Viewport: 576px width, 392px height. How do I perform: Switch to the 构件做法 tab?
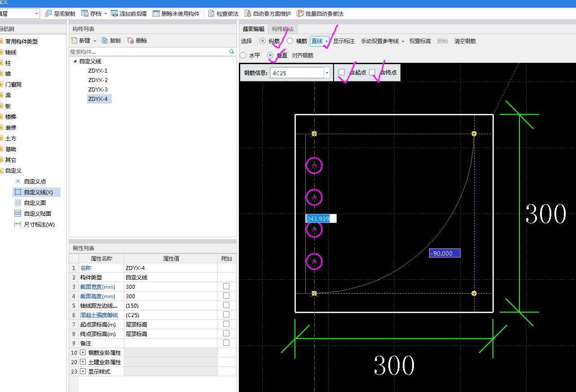[282, 29]
